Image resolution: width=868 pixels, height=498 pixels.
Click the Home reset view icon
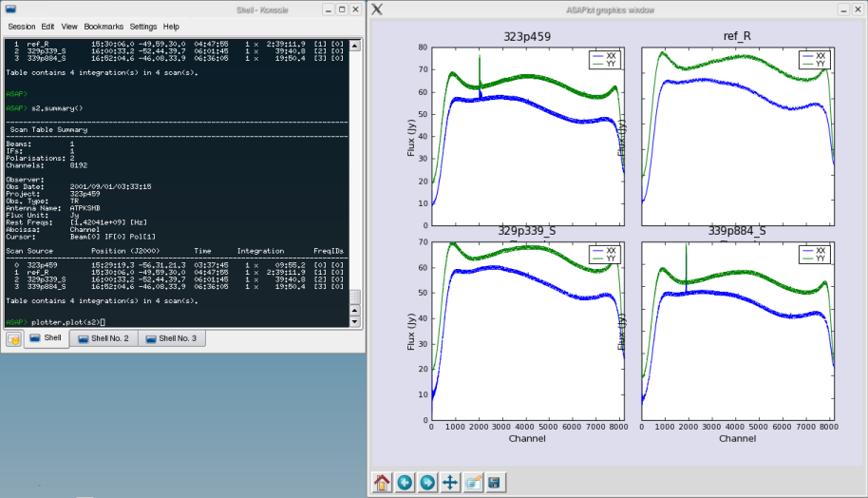pyautogui.click(x=382, y=482)
